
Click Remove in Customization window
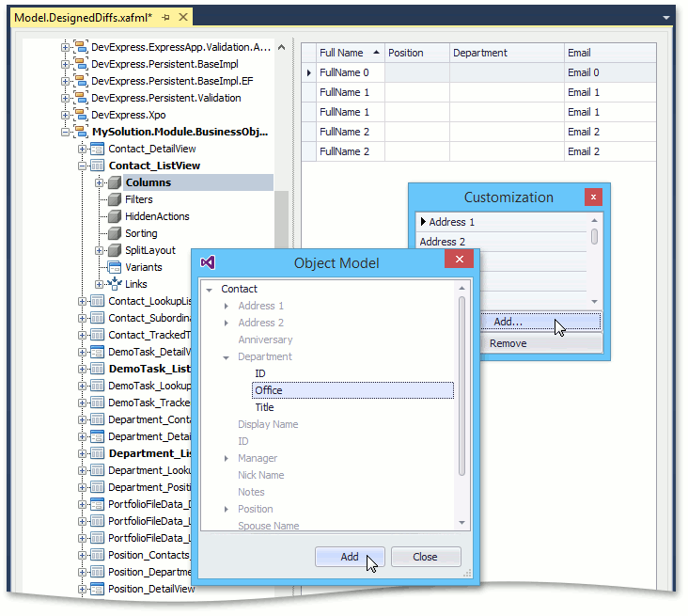pyautogui.click(x=540, y=343)
